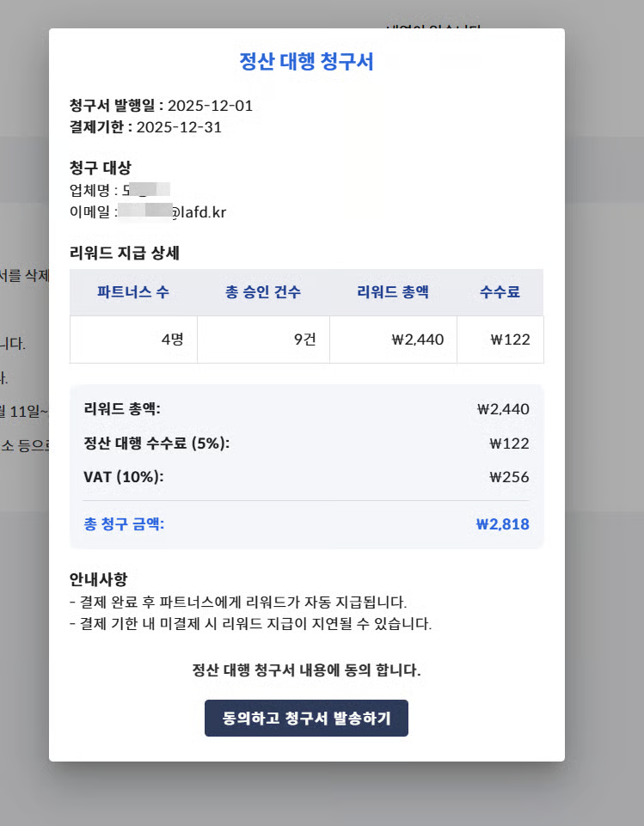Click the 정산 대행 청구서 내용에 동의 합니다 text

[306, 670]
